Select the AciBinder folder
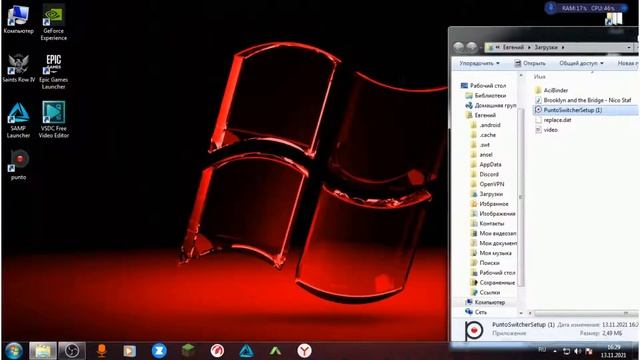 tap(551, 90)
